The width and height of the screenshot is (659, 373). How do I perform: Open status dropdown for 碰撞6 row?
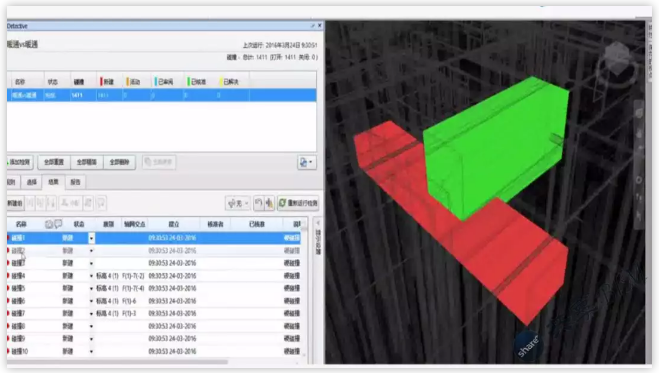point(91,301)
